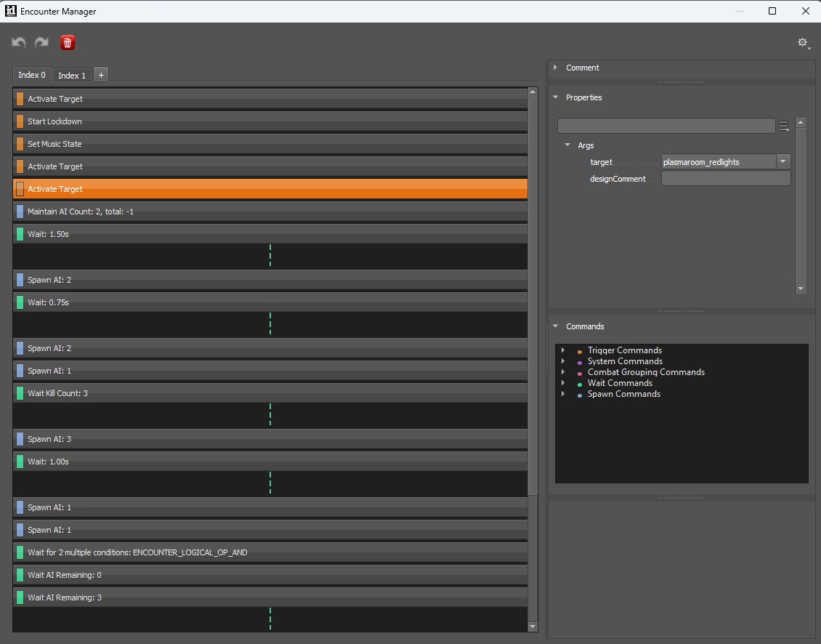Open the settings gear menu

(803, 42)
